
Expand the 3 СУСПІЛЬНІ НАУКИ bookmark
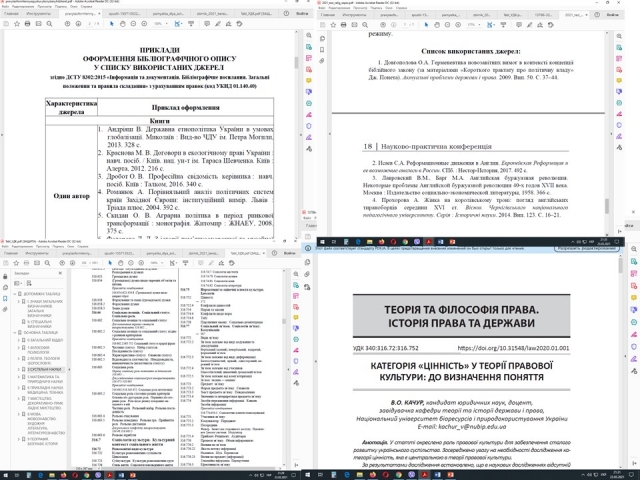[19, 369]
